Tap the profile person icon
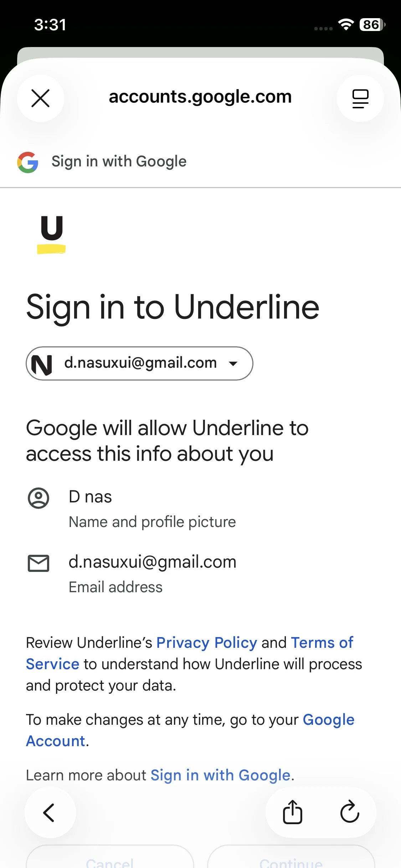The height and width of the screenshot is (868, 401). click(38, 498)
